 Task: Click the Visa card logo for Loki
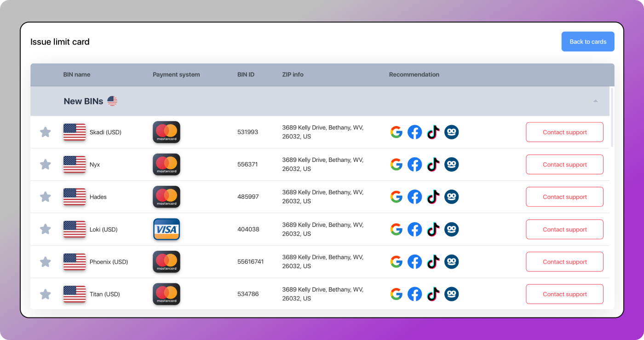[166, 229]
